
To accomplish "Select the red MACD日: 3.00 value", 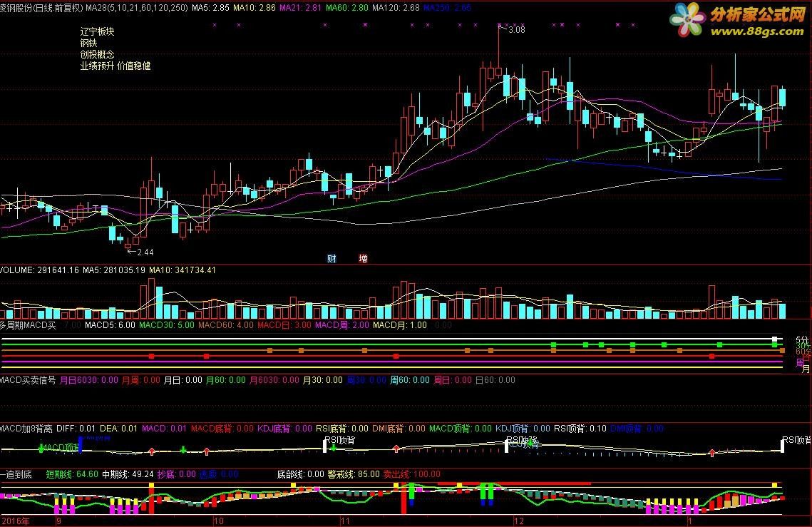I will pos(284,325).
